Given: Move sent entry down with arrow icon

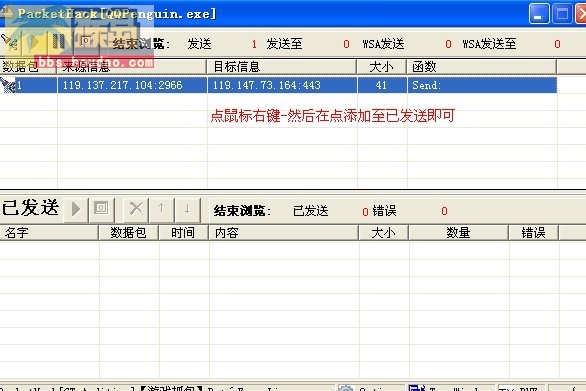Looking at the screenshot, I should (187, 209).
